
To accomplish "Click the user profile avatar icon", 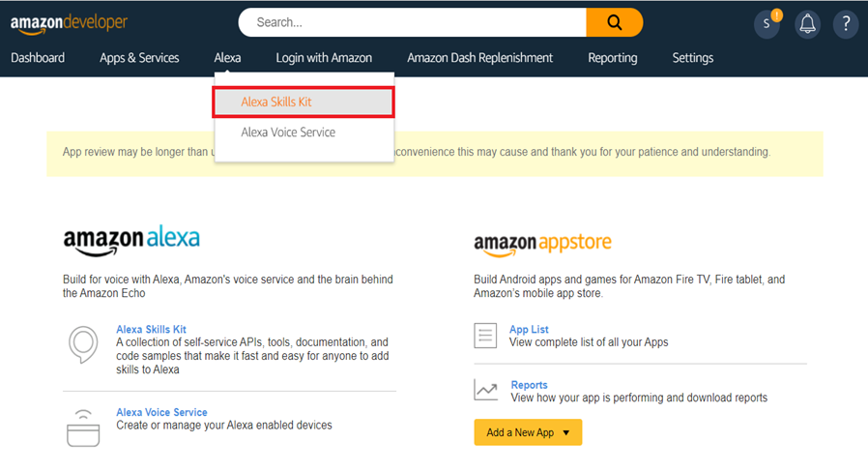I will 767,24.
